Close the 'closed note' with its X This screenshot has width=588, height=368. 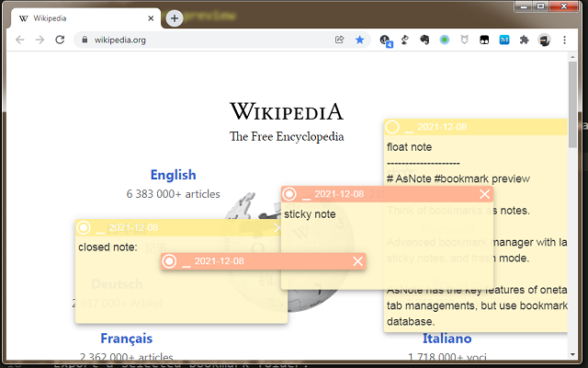click(277, 227)
